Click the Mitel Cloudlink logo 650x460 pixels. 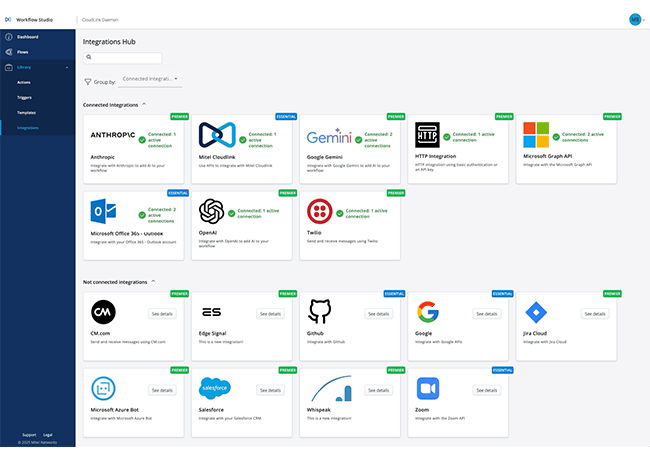tap(217, 135)
